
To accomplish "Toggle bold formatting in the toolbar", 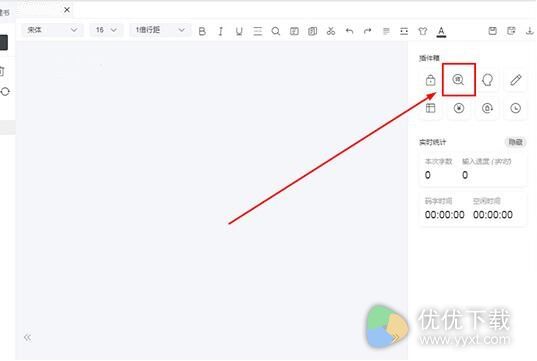I will pos(202,32).
